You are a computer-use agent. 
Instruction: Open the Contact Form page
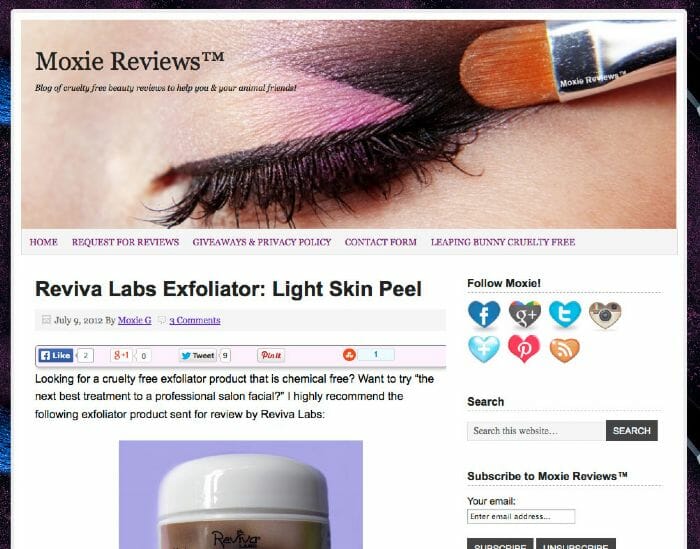pos(381,242)
